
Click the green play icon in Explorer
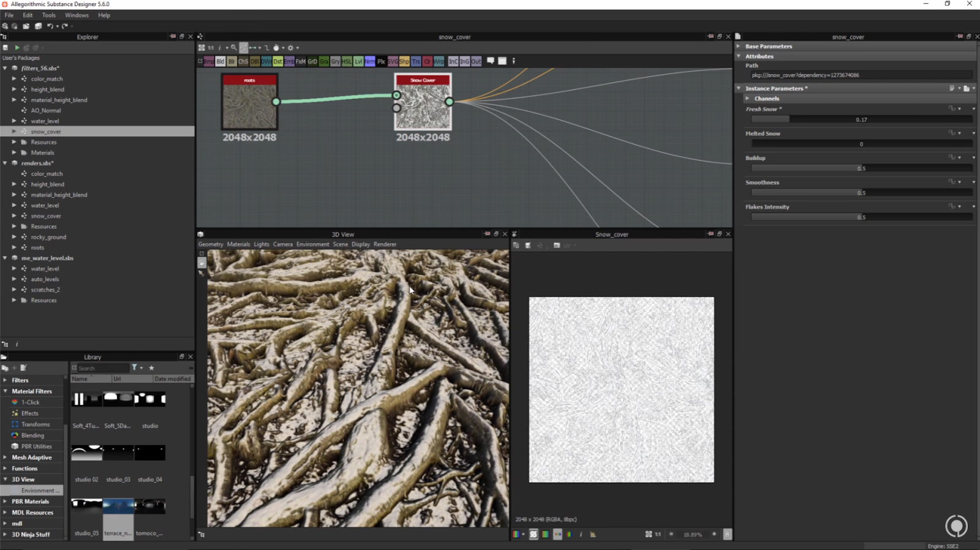tap(17, 48)
